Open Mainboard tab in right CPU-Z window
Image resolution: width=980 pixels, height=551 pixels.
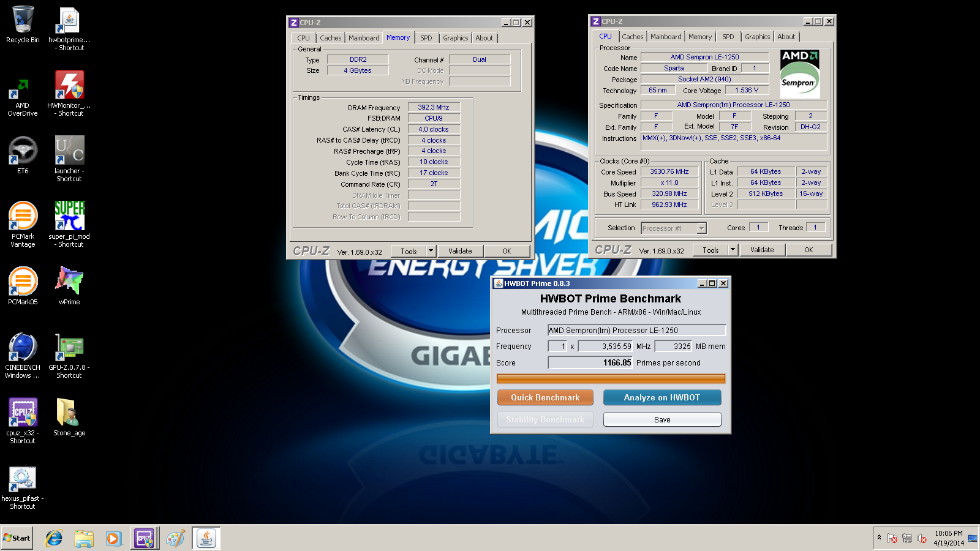click(x=666, y=37)
